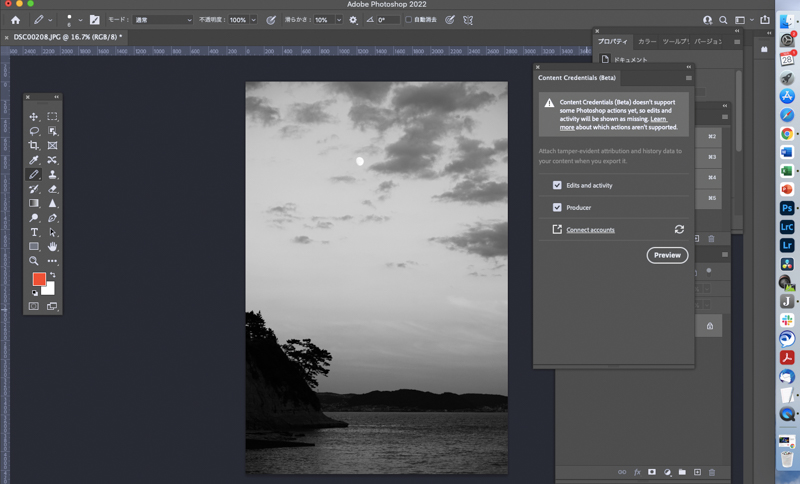Switch to the カラー panel tab

click(647, 41)
